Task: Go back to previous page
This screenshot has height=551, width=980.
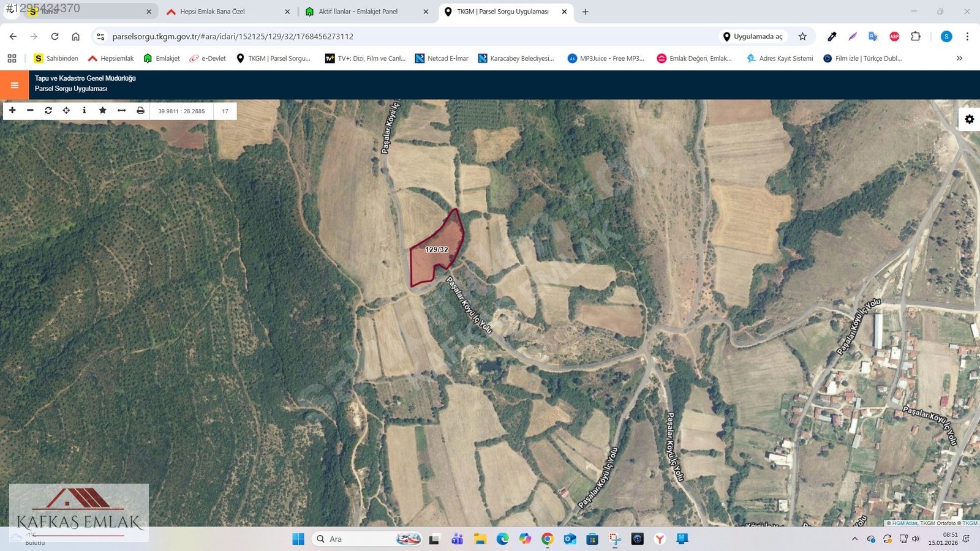Action: (x=13, y=37)
